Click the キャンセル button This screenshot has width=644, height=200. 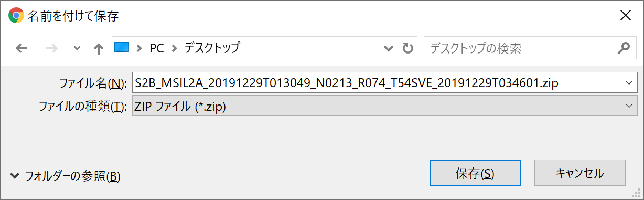pos(579,173)
